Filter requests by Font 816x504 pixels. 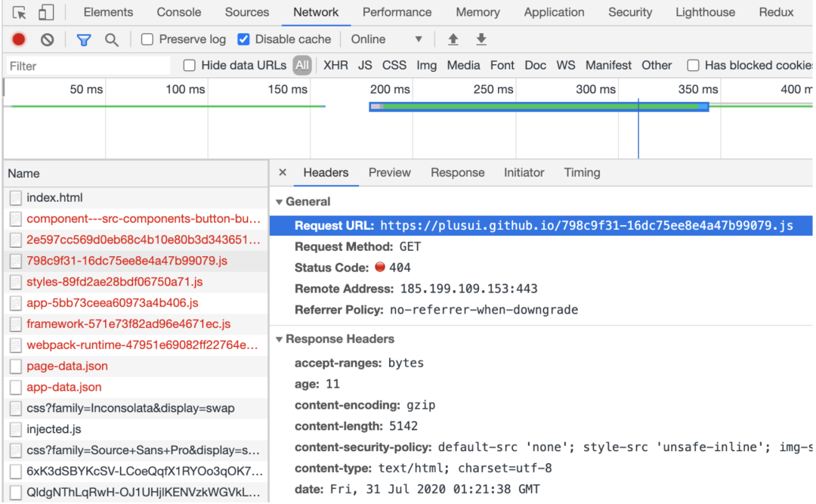pos(502,66)
